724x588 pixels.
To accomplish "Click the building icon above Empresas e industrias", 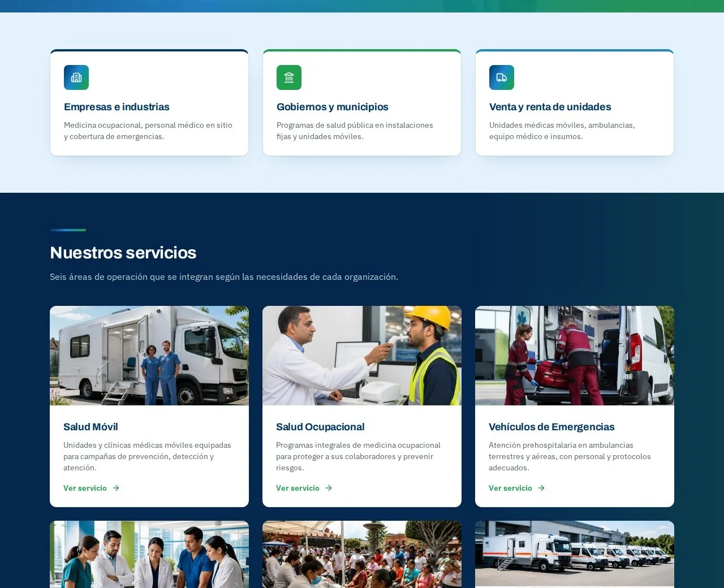I will coord(76,77).
